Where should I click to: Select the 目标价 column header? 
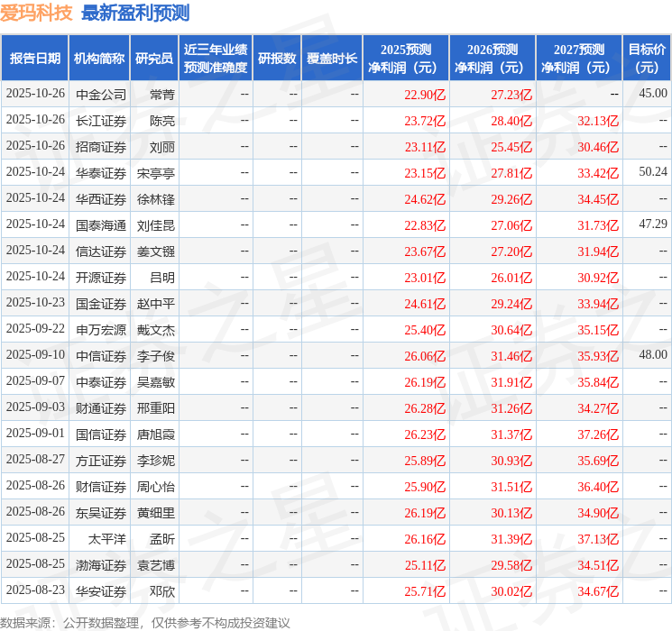(647, 58)
